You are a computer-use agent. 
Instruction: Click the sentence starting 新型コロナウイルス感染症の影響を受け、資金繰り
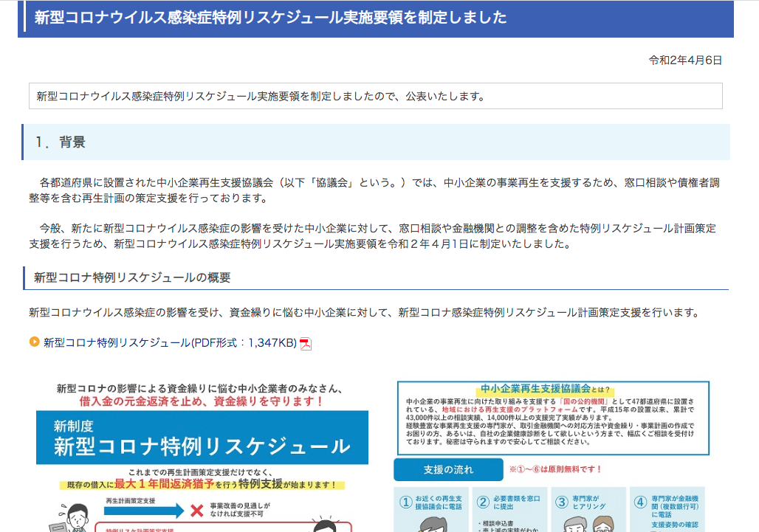365,313
